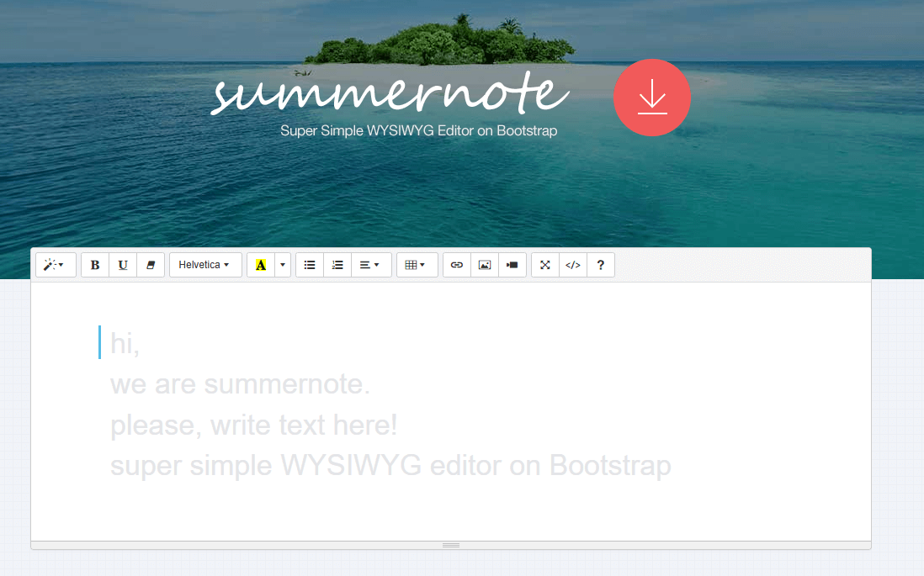Toggle fullscreen editor mode
The width and height of the screenshot is (924, 576).
545,265
